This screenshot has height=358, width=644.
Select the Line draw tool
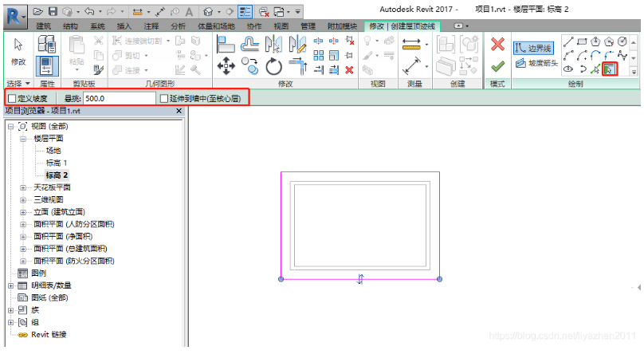[x=568, y=41]
